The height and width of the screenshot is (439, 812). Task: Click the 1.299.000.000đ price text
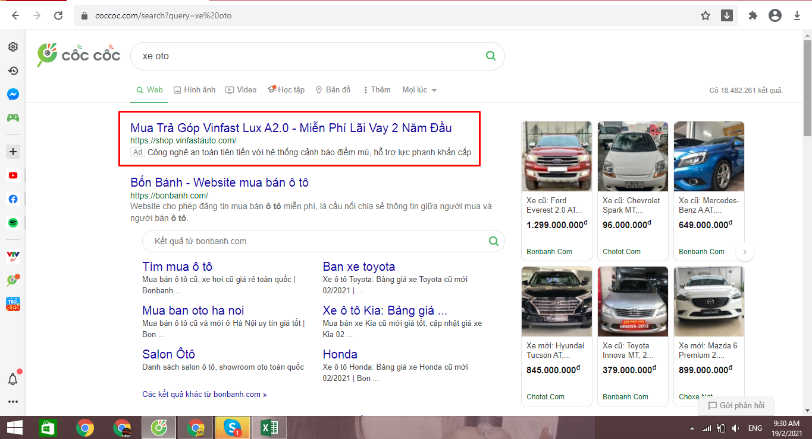557,225
